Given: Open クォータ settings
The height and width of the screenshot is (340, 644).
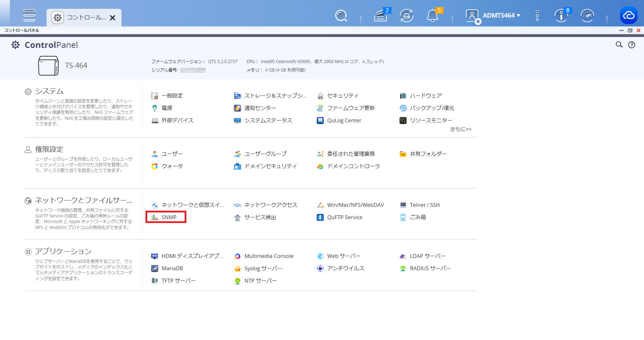Looking at the screenshot, I should 167,166.
